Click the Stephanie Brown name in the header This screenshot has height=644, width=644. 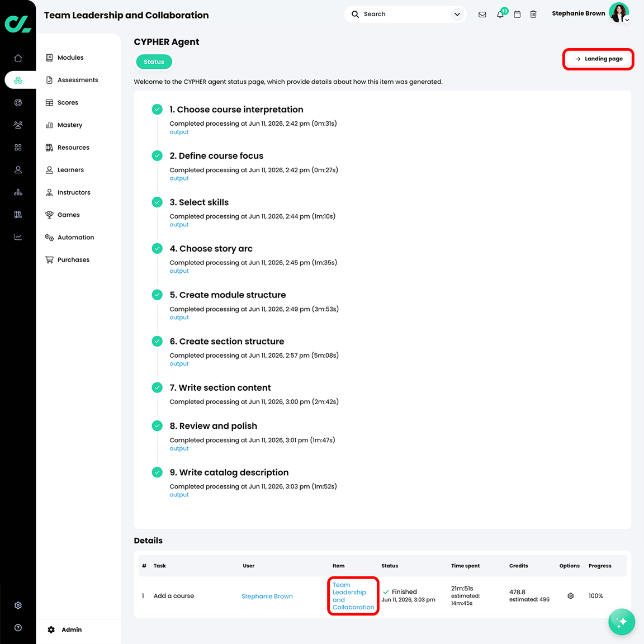point(578,13)
